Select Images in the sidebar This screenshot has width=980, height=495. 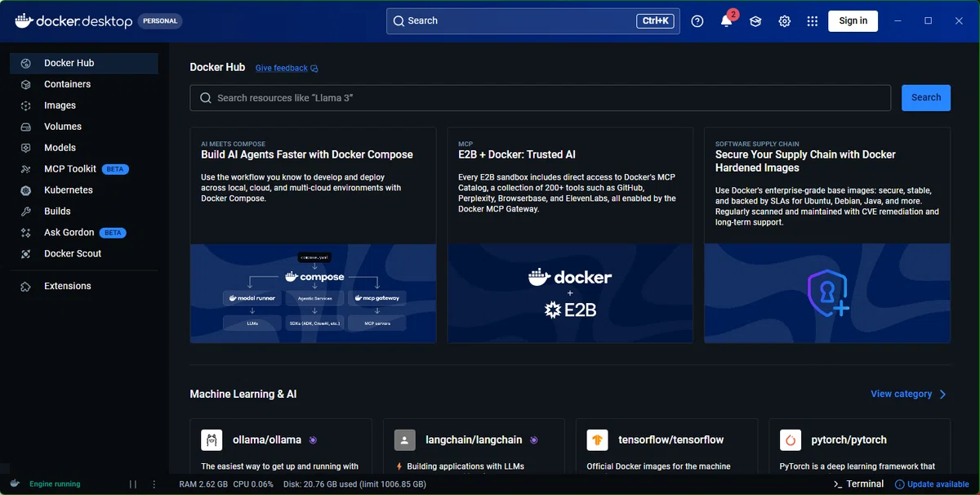click(83, 105)
